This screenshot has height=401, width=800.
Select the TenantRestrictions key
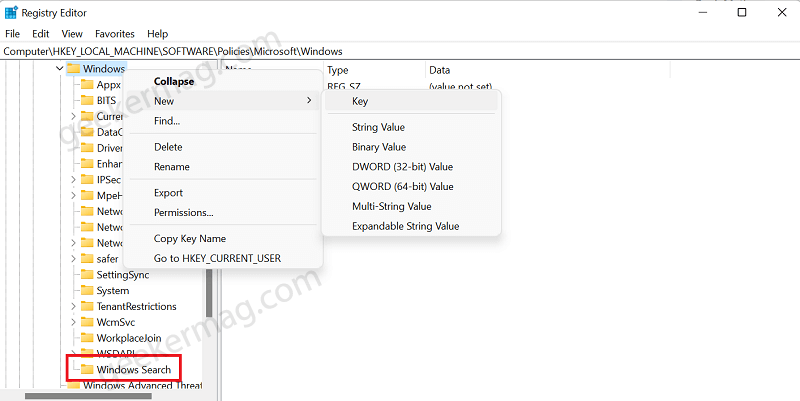point(136,306)
